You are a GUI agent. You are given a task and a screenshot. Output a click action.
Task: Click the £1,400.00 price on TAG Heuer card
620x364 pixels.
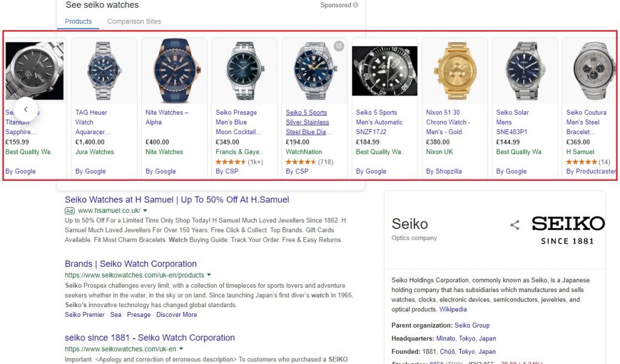coord(90,141)
